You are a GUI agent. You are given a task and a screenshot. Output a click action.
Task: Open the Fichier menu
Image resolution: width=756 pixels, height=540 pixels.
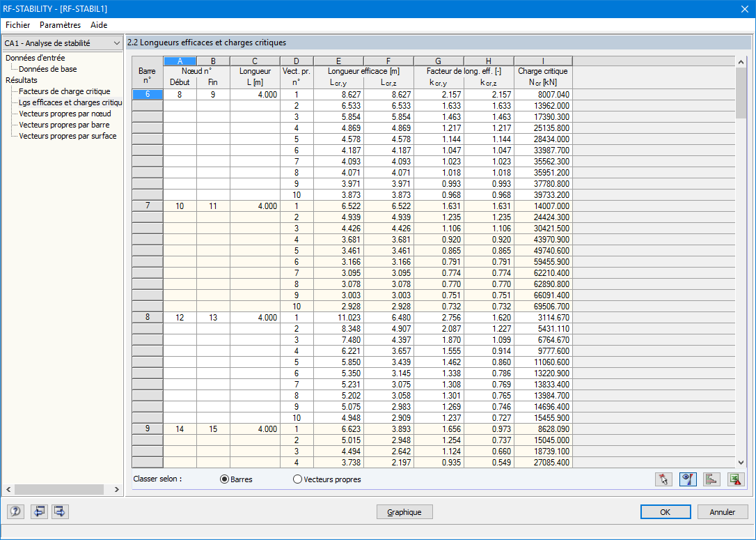click(18, 25)
